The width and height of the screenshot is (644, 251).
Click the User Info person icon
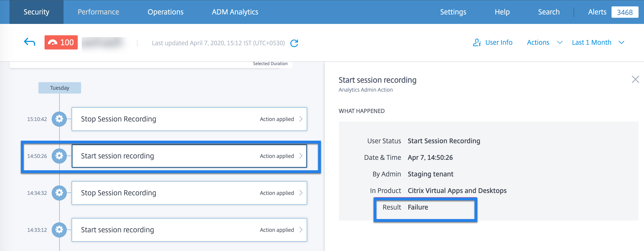(476, 42)
